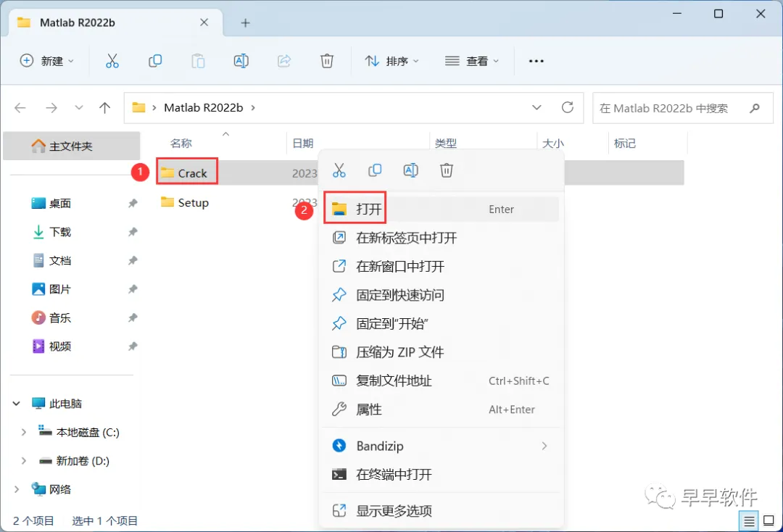Unpin 桌面 with its pin icon
Screen dimensions: 783x532
point(133,203)
